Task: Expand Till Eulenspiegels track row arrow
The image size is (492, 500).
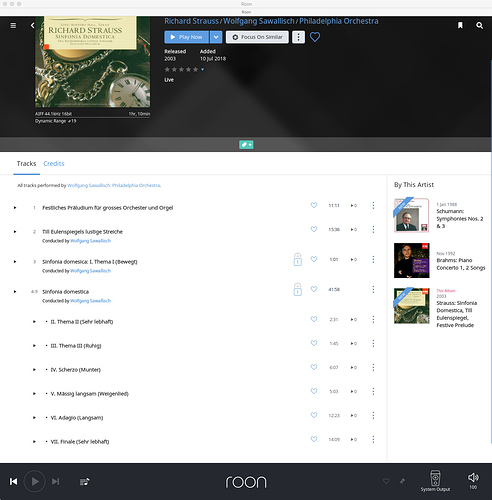Action: pos(15,232)
